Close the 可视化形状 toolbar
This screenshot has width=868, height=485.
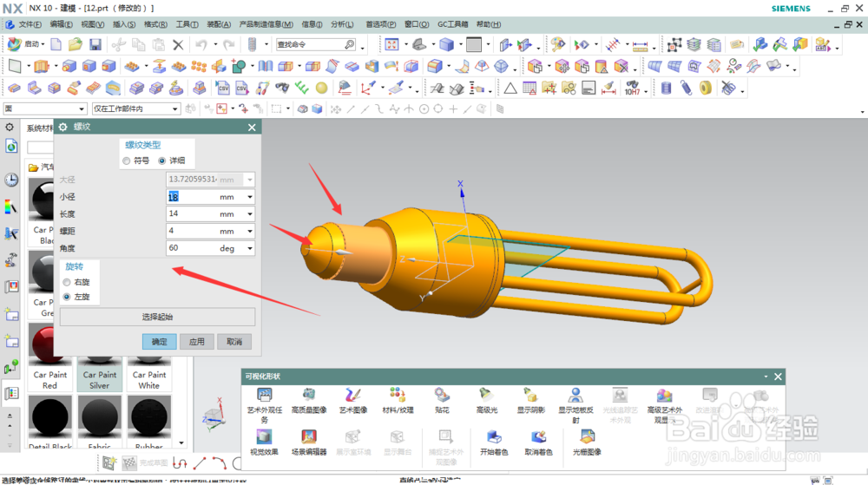pyautogui.click(x=778, y=377)
